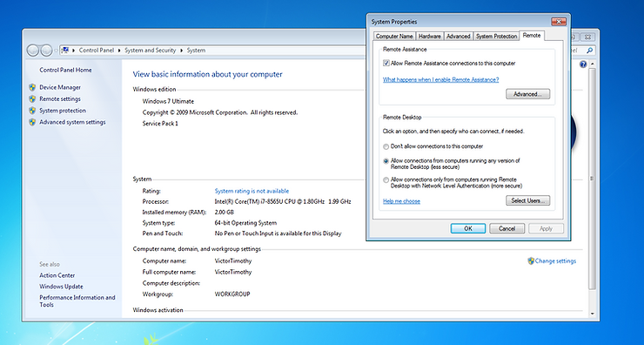Click the 2.00 GB installed memory value
Image resolution: width=644 pixels, height=345 pixels.
click(x=225, y=213)
